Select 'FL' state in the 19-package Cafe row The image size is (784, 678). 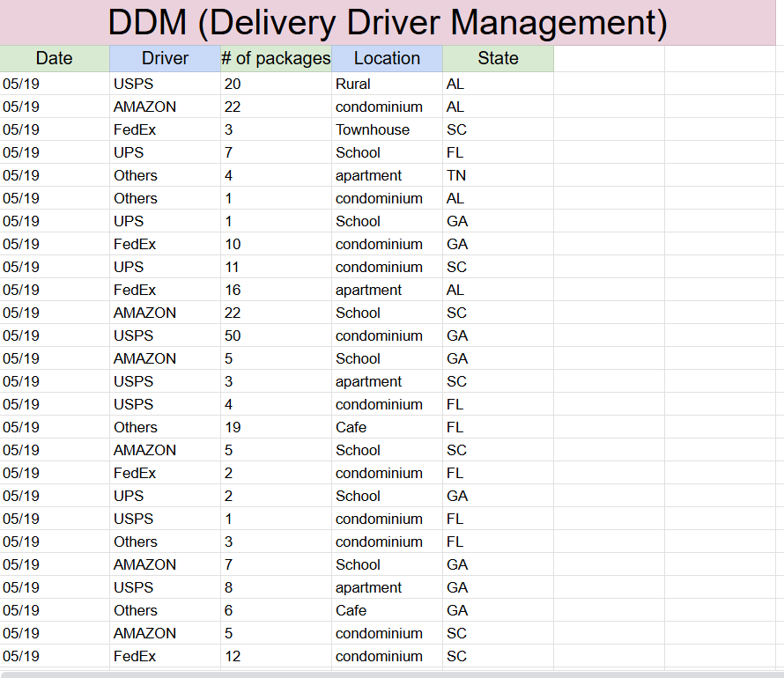pyautogui.click(x=498, y=427)
